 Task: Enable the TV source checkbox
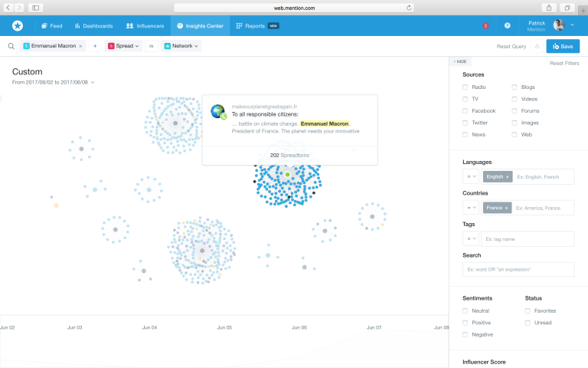coord(465,99)
